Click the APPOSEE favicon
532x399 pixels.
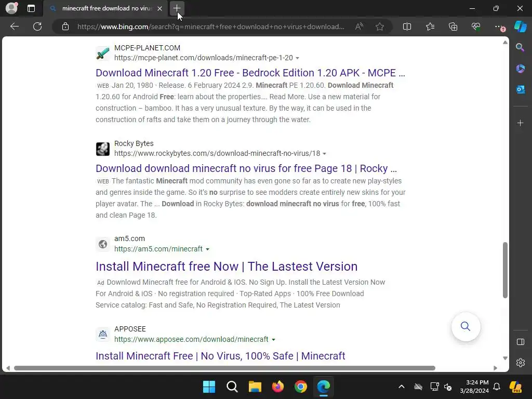pos(103,335)
